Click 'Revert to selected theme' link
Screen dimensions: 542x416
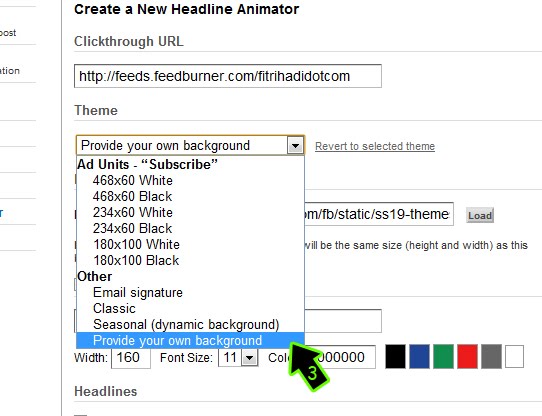pyautogui.click(x=375, y=146)
